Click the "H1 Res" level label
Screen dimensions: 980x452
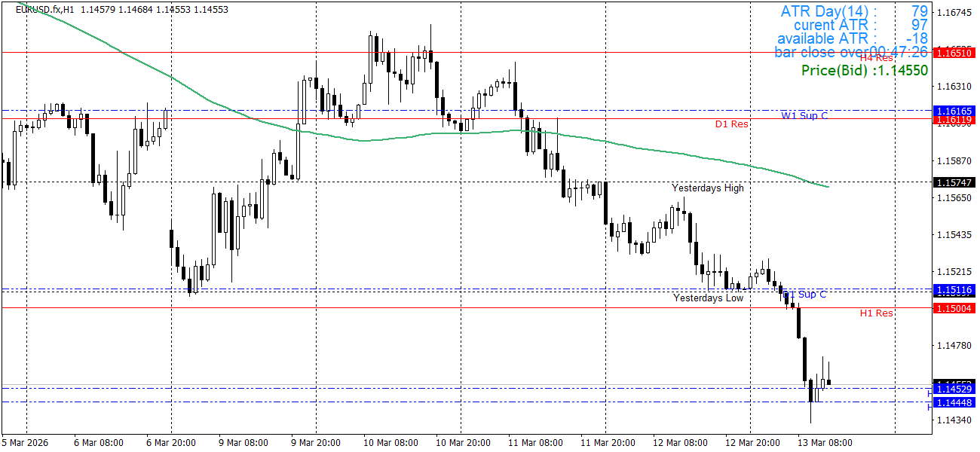[x=876, y=313]
